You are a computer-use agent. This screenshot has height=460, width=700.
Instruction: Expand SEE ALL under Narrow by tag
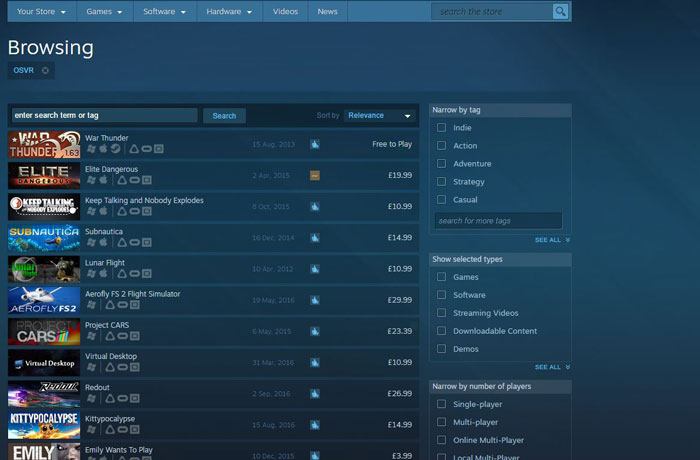552,240
